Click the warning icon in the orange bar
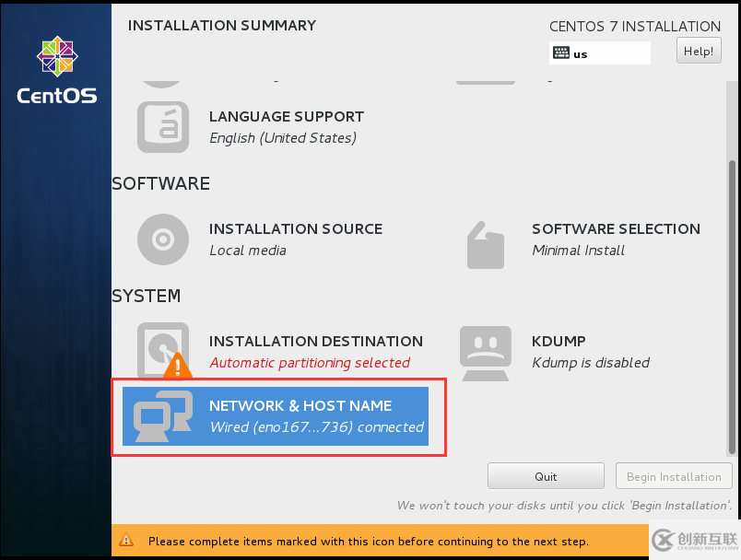The image size is (741, 560). 126,540
